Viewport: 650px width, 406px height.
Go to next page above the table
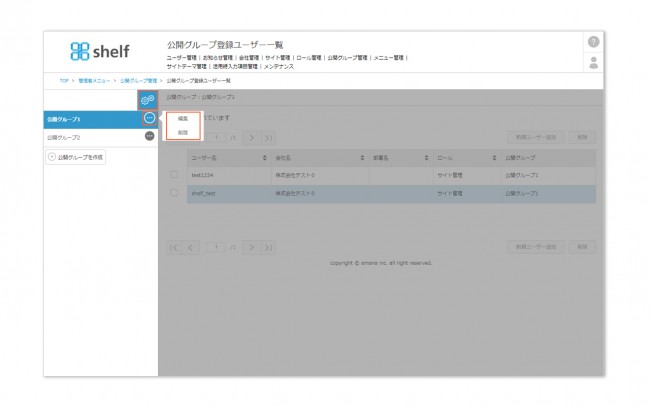[x=251, y=138]
